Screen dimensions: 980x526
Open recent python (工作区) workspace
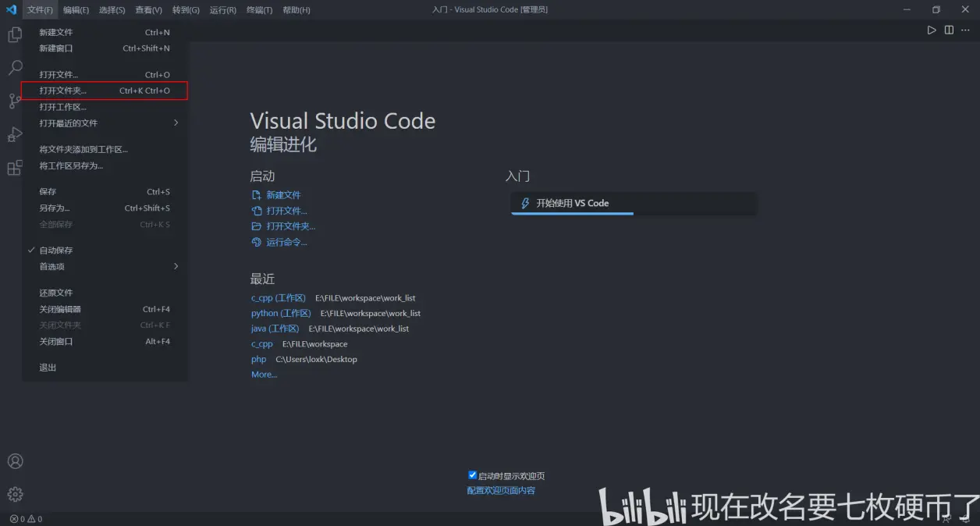[281, 313]
